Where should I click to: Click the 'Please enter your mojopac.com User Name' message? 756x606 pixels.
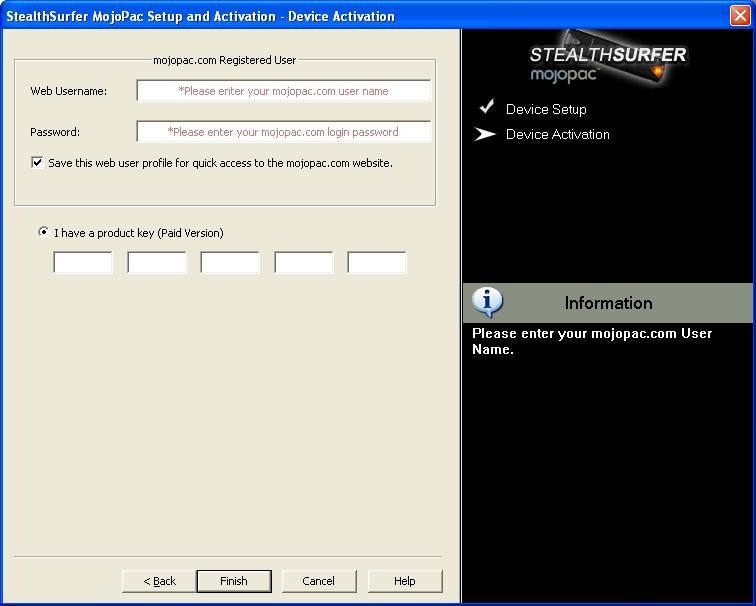592,341
